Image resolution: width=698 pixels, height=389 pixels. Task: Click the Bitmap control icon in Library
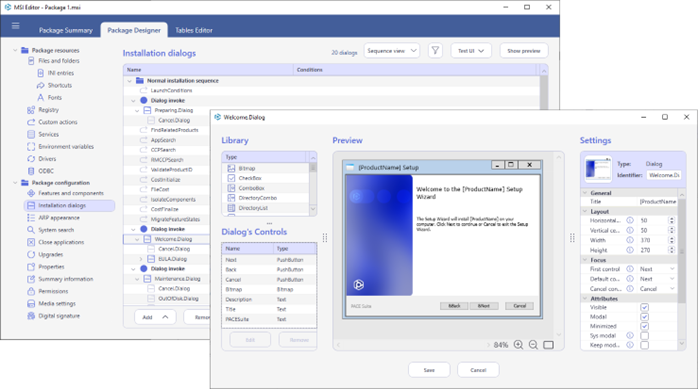point(231,168)
